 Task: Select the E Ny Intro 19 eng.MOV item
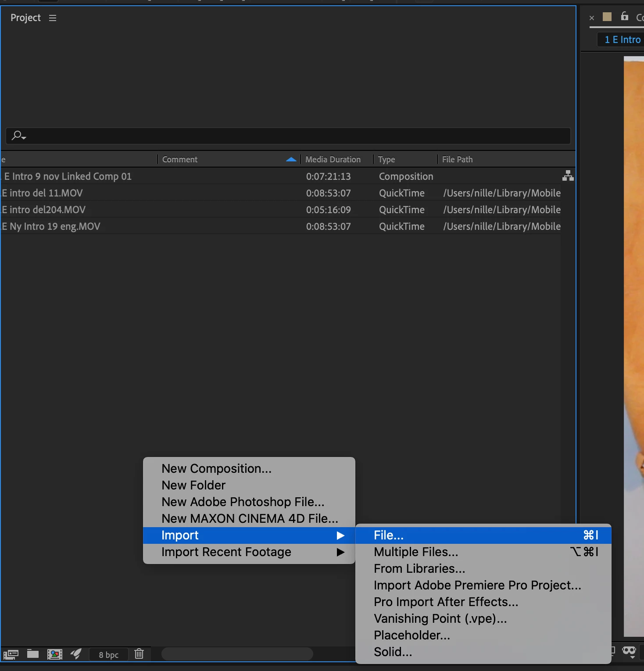51,226
